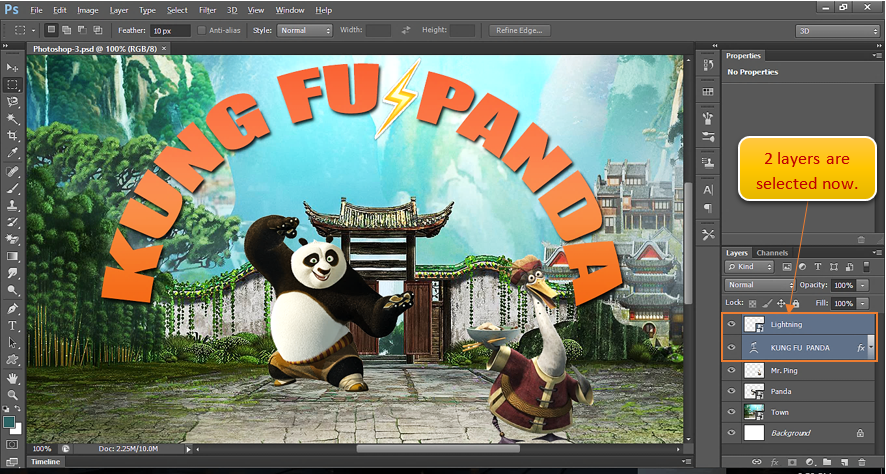Select the Magic Wand tool
Image resolution: width=886 pixels, height=474 pixels.
point(12,119)
